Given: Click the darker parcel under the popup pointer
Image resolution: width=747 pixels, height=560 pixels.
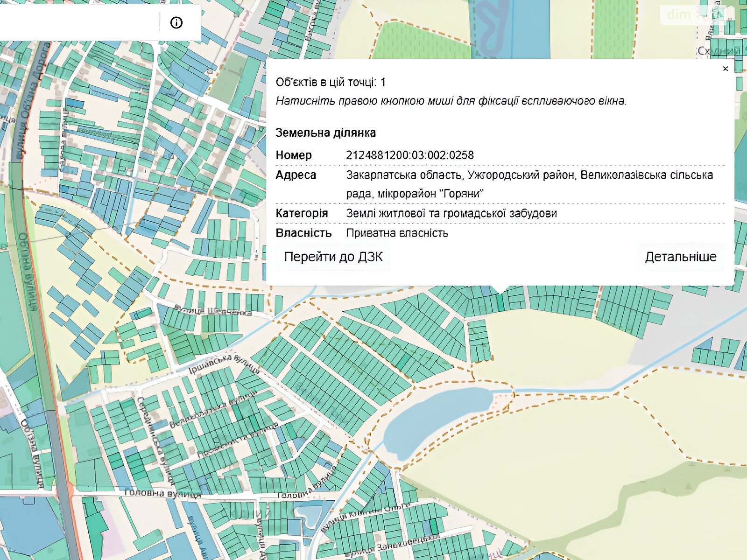Looking at the screenshot, I should click(500, 301).
